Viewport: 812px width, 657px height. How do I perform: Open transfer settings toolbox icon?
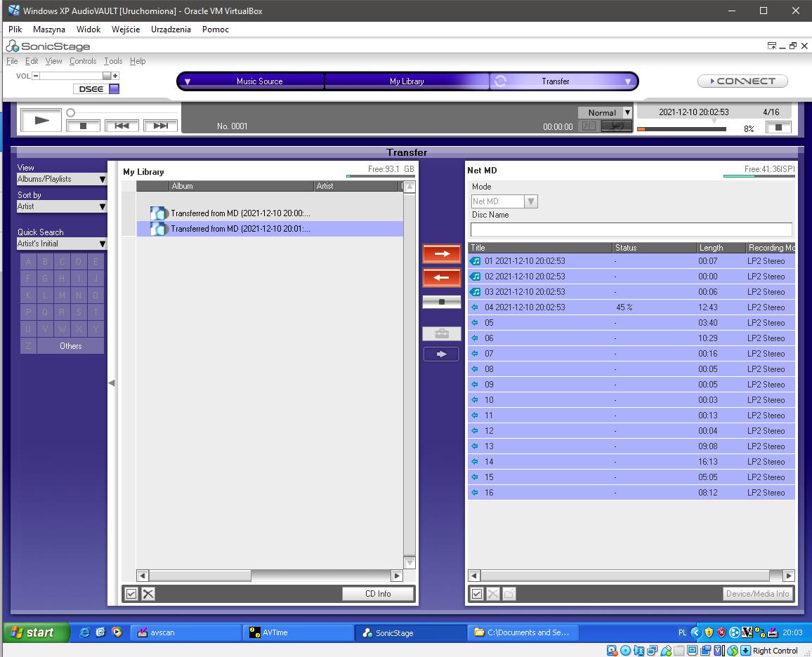pos(442,333)
